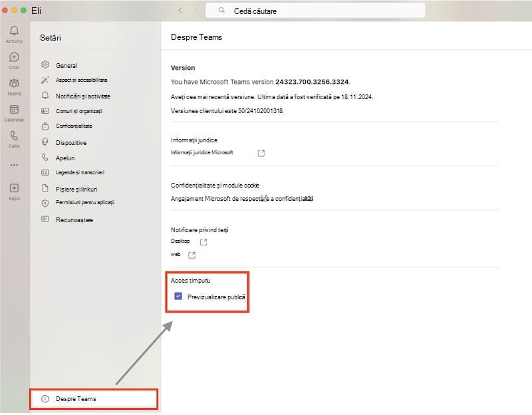Click the Acces timpuriu heading
532x415 pixels.
(190, 280)
